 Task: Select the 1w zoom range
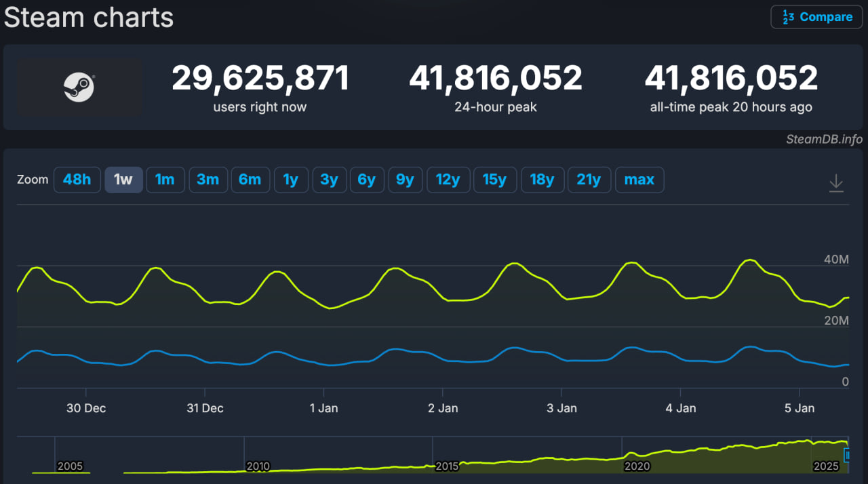(123, 180)
